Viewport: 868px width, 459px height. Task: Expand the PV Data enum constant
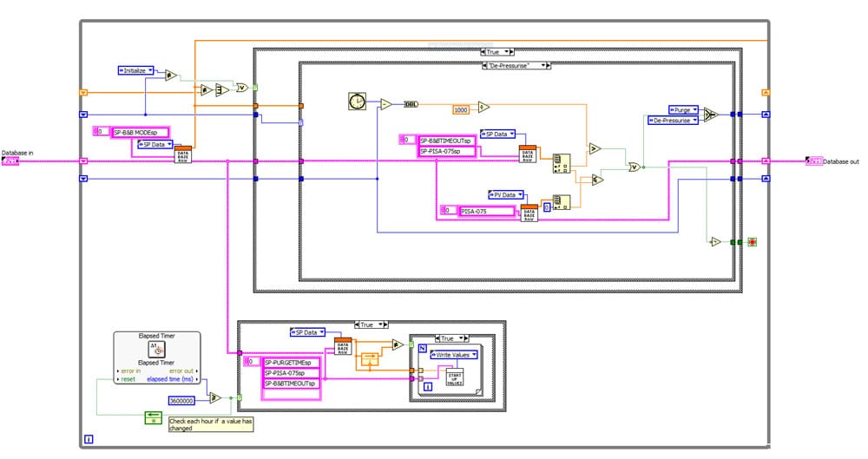pyautogui.click(x=503, y=195)
